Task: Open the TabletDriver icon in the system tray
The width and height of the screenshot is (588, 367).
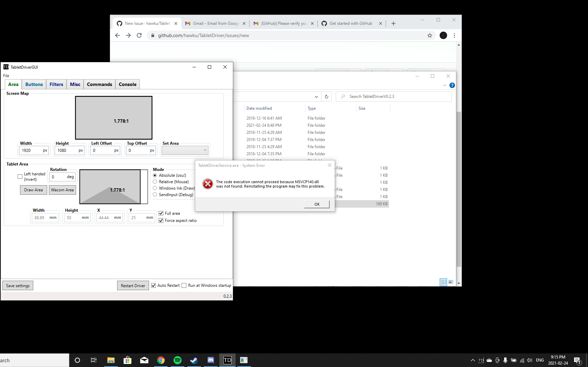Action: [x=481, y=360]
